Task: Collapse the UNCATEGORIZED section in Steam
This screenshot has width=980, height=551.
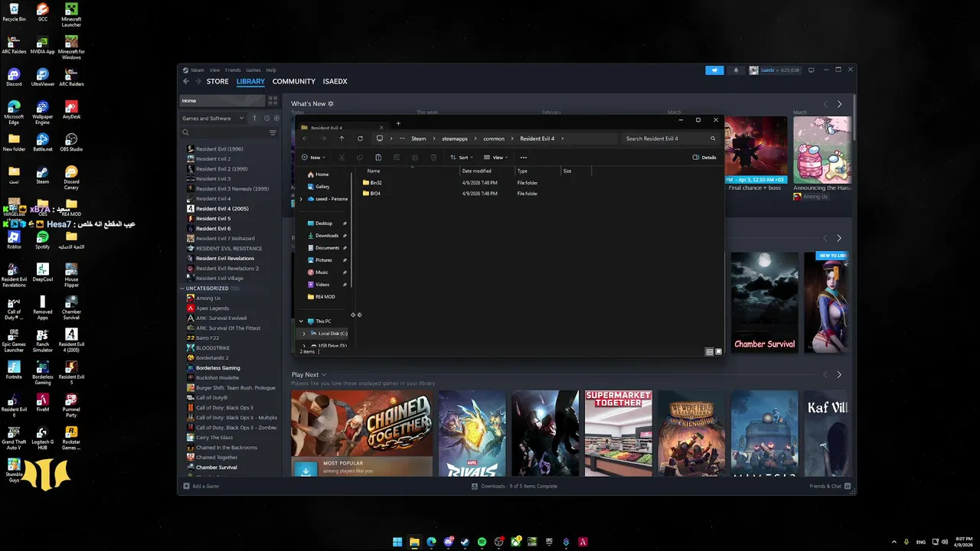Action: (x=184, y=289)
